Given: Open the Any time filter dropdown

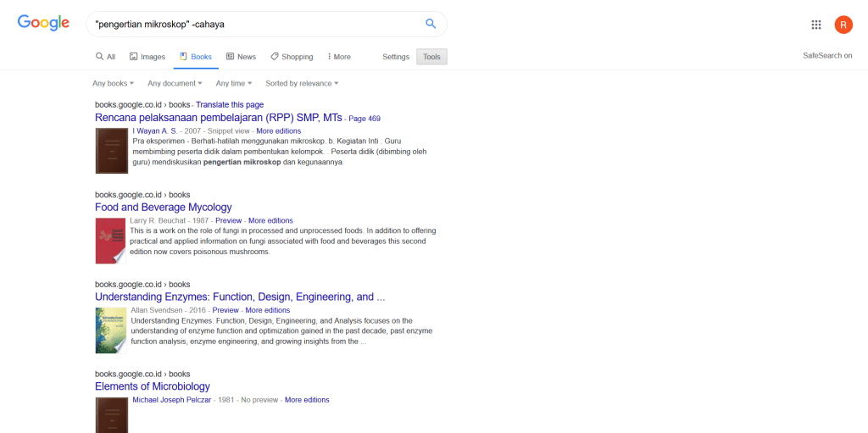Looking at the screenshot, I should pos(234,83).
